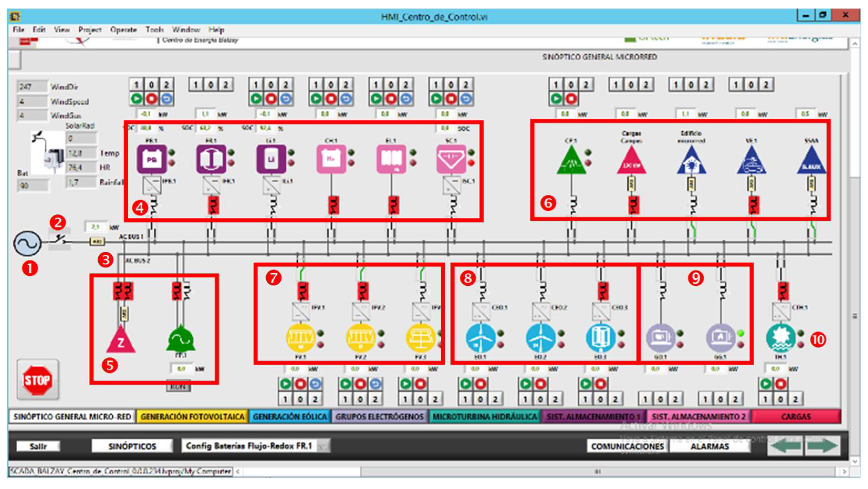Click the green right navigation arrow
Screen dimensions: 868x489
point(823,446)
